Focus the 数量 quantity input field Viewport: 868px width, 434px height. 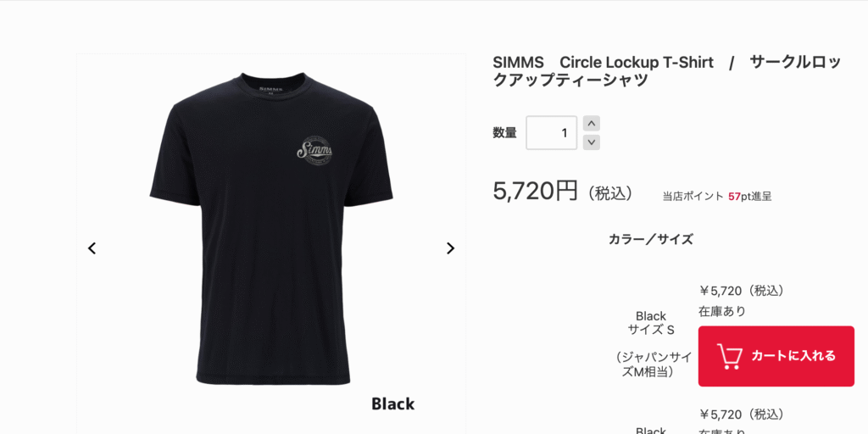(551, 133)
